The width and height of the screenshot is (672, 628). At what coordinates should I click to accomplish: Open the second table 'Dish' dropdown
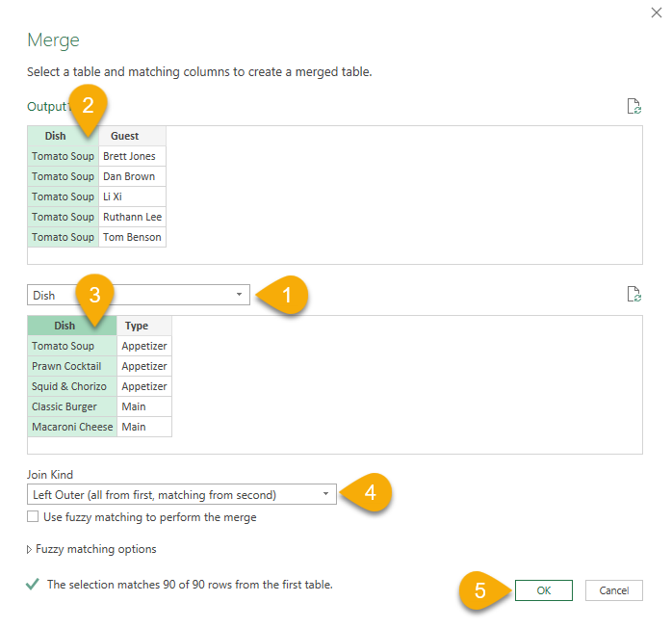[x=239, y=295]
